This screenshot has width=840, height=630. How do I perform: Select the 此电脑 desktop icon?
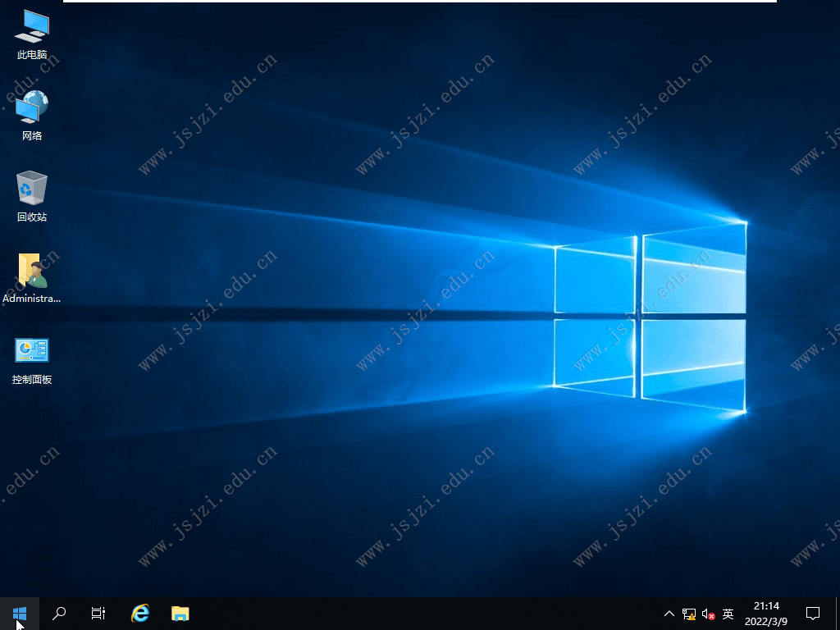coord(32,34)
